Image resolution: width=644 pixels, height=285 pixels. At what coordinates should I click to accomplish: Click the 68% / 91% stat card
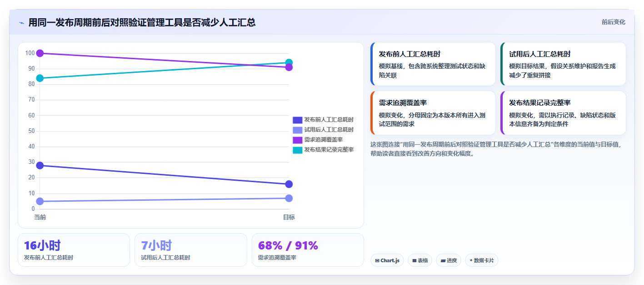coord(308,250)
